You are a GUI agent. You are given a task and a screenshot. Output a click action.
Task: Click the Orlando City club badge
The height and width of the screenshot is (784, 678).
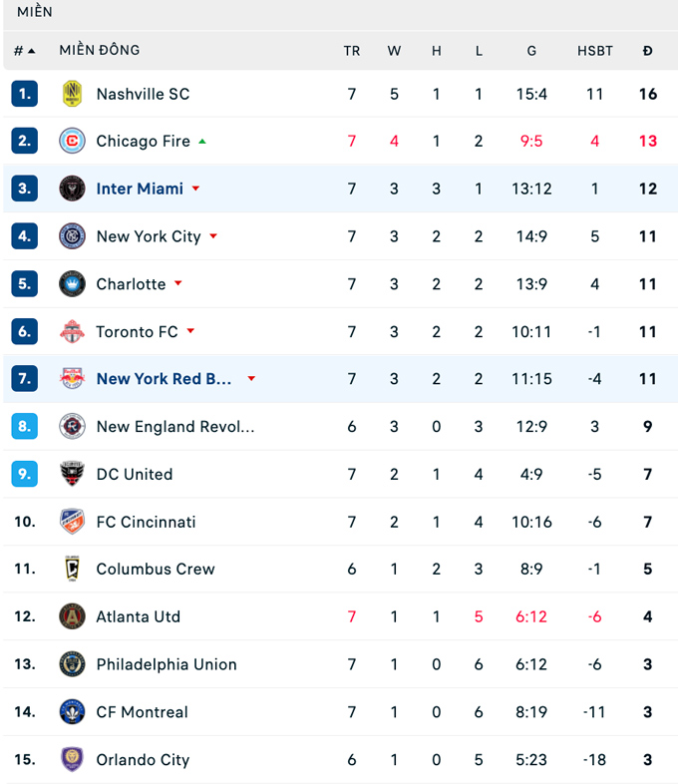point(72,759)
